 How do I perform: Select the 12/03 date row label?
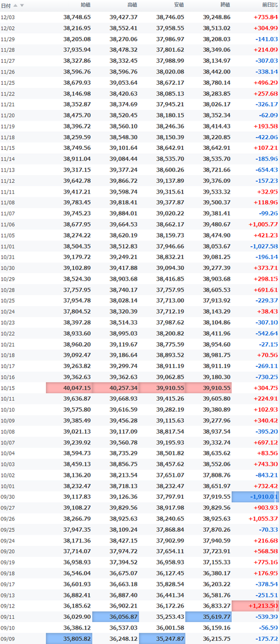click(7, 17)
